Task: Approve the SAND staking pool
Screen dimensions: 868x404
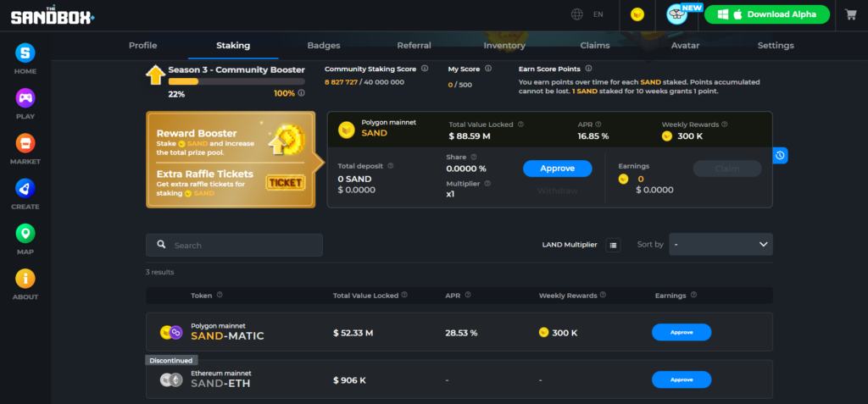Action: pyautogui.click(x=558, y=169)
